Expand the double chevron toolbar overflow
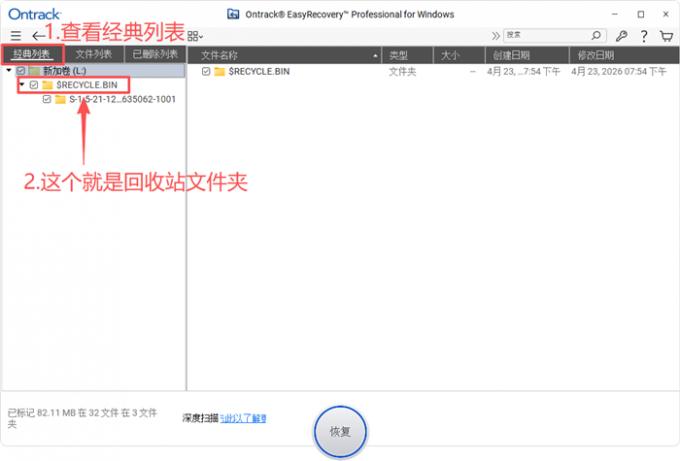 click(x=495, y=36)
